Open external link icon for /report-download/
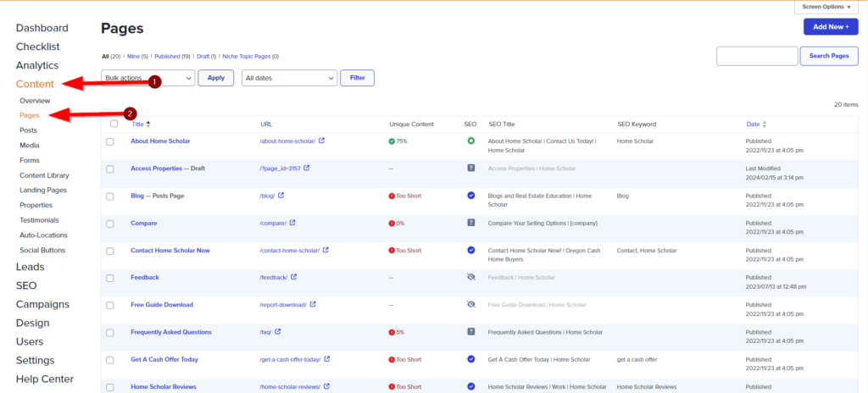This screenshot has width=868, height=393. [313, 304]
